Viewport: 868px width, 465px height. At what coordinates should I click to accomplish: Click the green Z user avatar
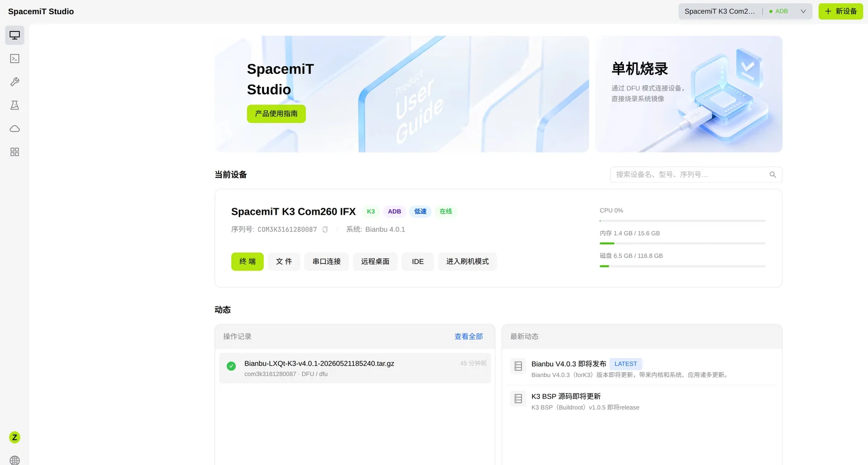[15, 437]
